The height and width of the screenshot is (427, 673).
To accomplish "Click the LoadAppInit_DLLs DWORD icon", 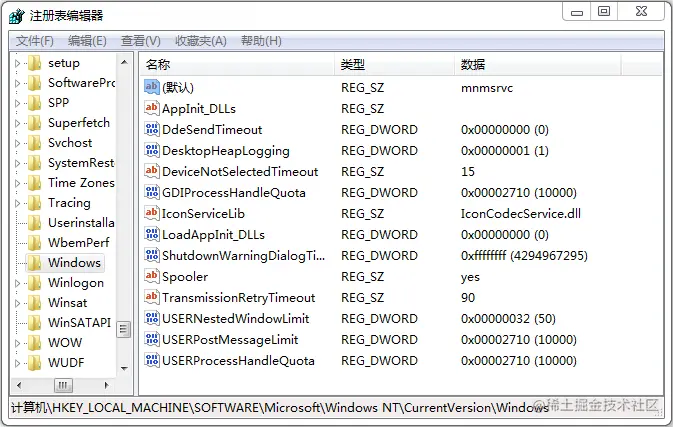I will [152, 234].
